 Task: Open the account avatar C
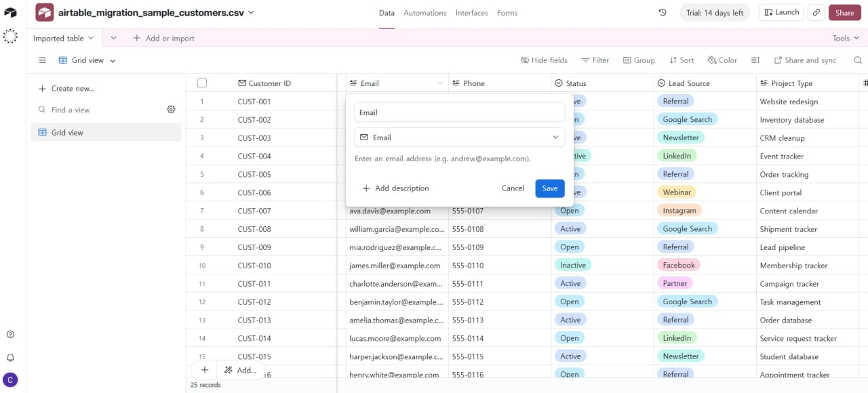point(10,380)
